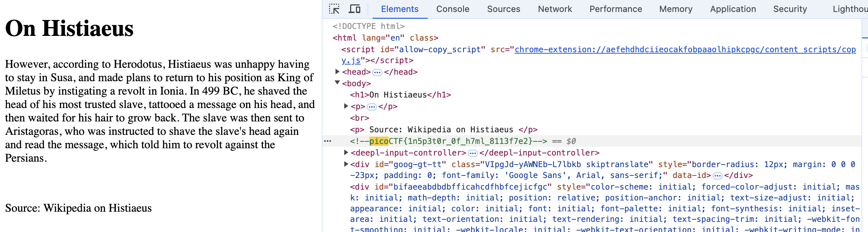The image size is (868, 232).
Task: Select the 'Source: Wikipedia on Histiaeus' p node
Action: [444, 130]
